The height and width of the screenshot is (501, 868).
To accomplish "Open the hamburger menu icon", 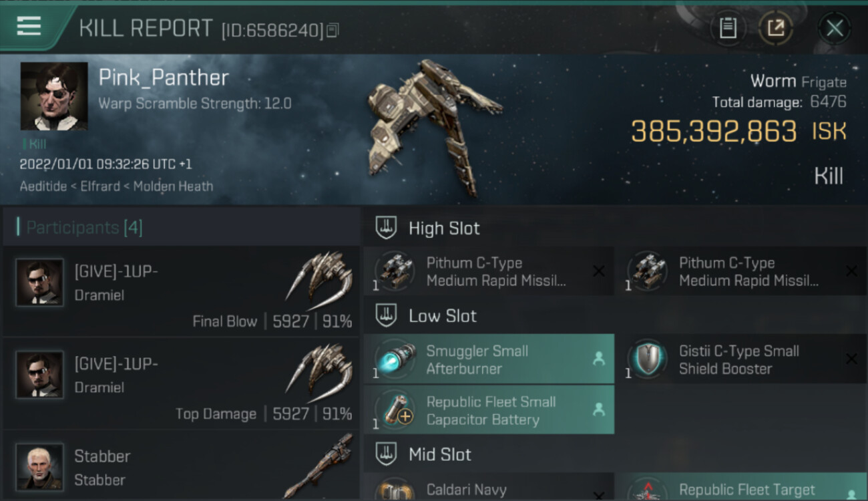I will (29, 26).
